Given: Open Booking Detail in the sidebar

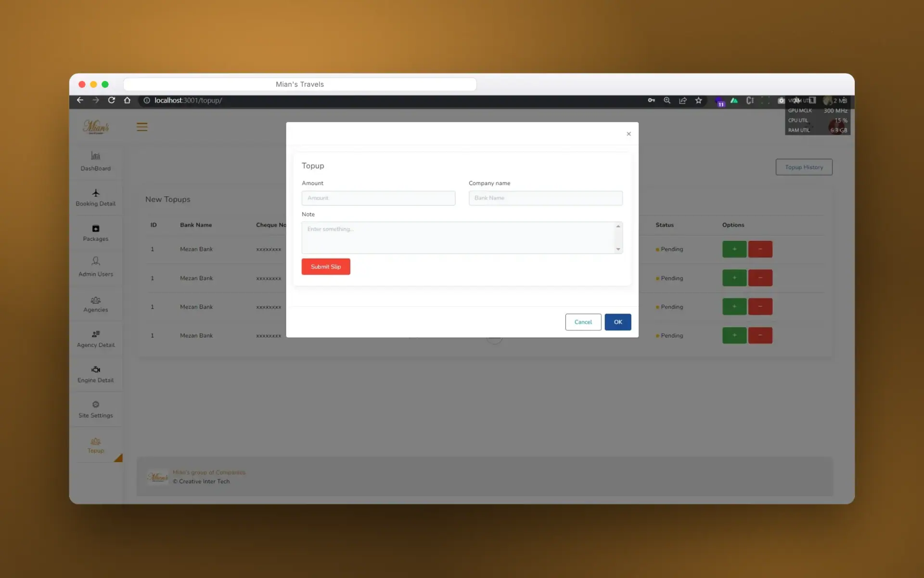Looking at the screenshot, I should [x=96, y=197].
